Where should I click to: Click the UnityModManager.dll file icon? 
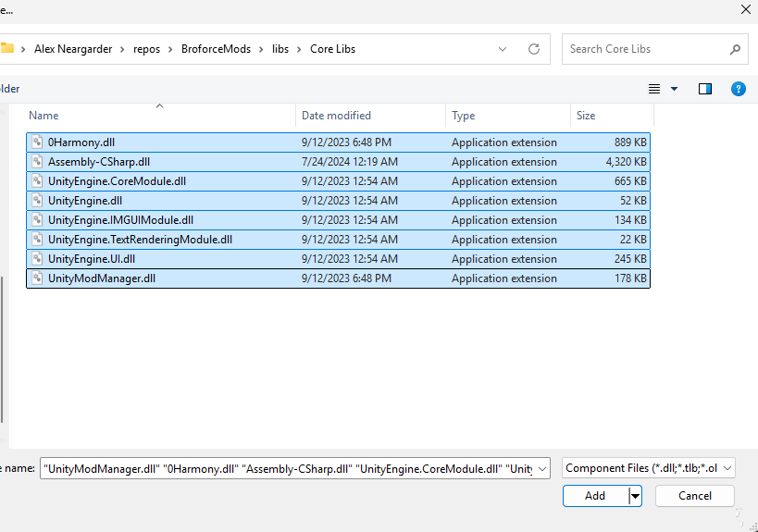pyautogui.click(x=37, y=278)
